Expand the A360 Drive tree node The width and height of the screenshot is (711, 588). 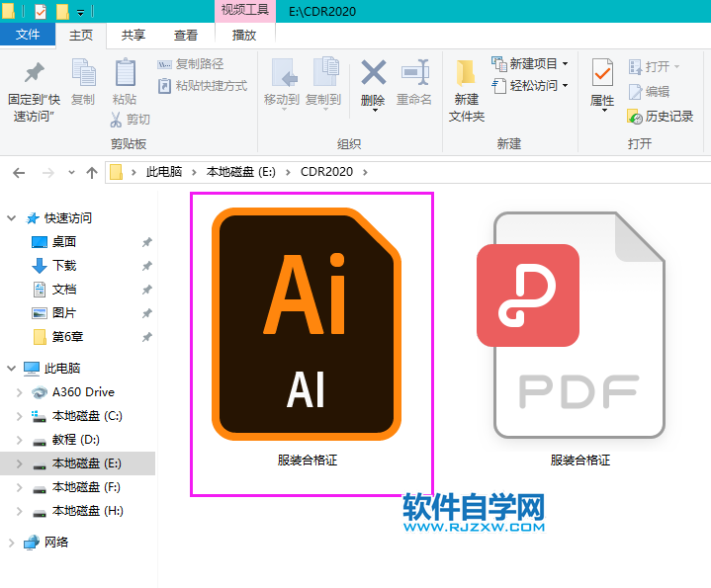[x=19, y=392]
